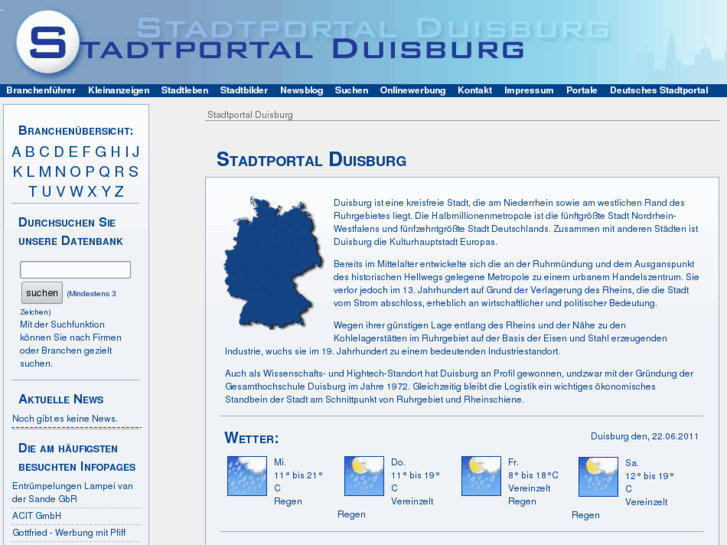
Task: Open the Newsblog menu item
Action: (x=301, y=90)
